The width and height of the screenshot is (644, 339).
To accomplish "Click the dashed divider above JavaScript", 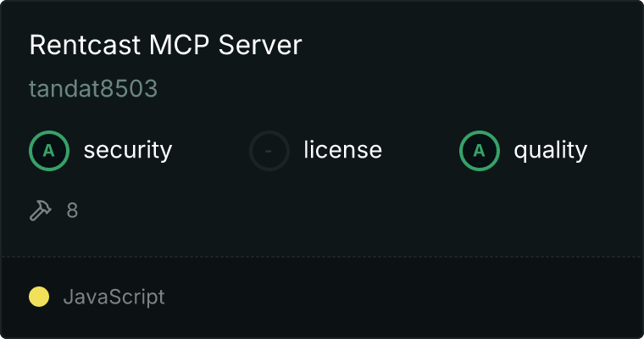I will point(322,257).
